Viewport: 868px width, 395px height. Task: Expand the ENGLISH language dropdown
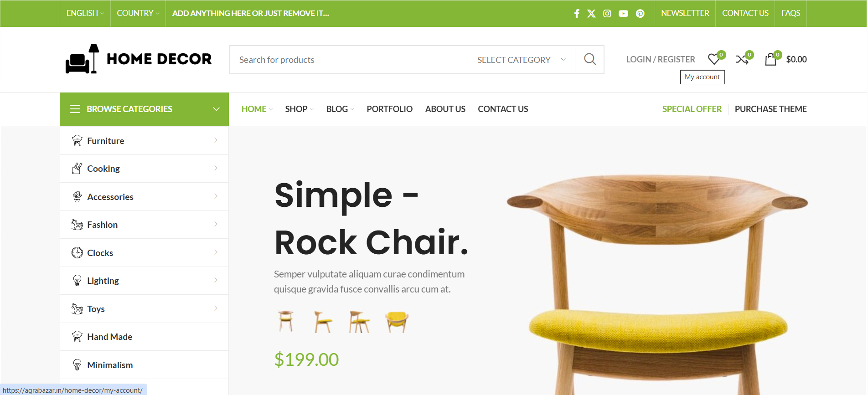click(x=85, y=13)
